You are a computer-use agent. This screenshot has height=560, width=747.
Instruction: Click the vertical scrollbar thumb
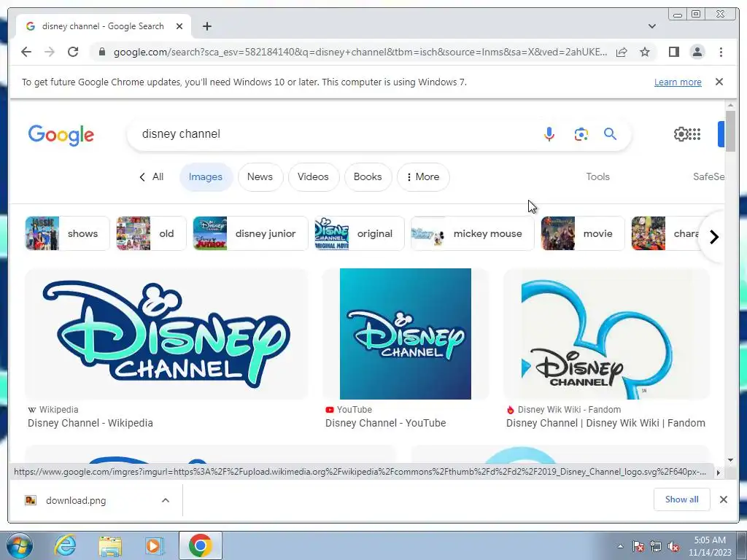(x=730, y=131)
